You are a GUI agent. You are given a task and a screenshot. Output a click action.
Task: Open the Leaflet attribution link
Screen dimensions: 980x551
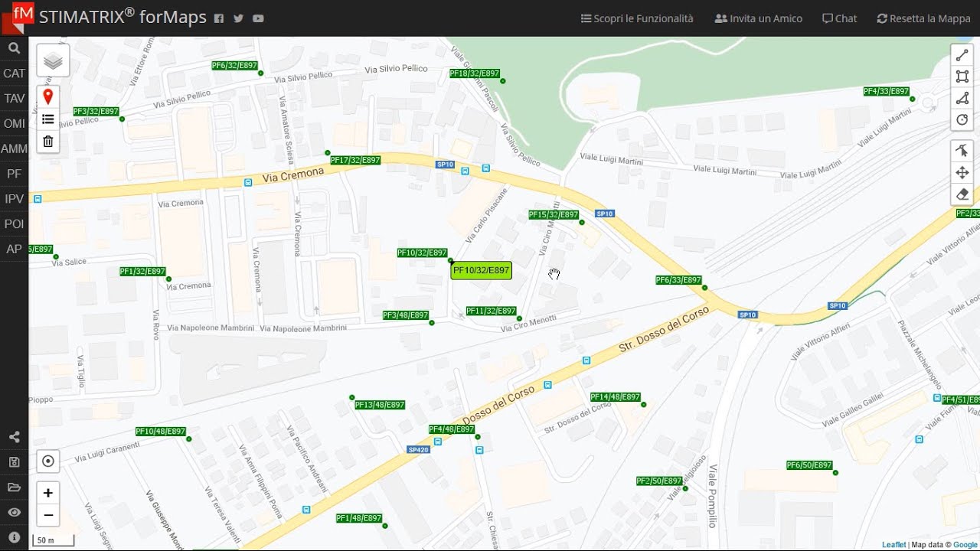click(893, 545)
